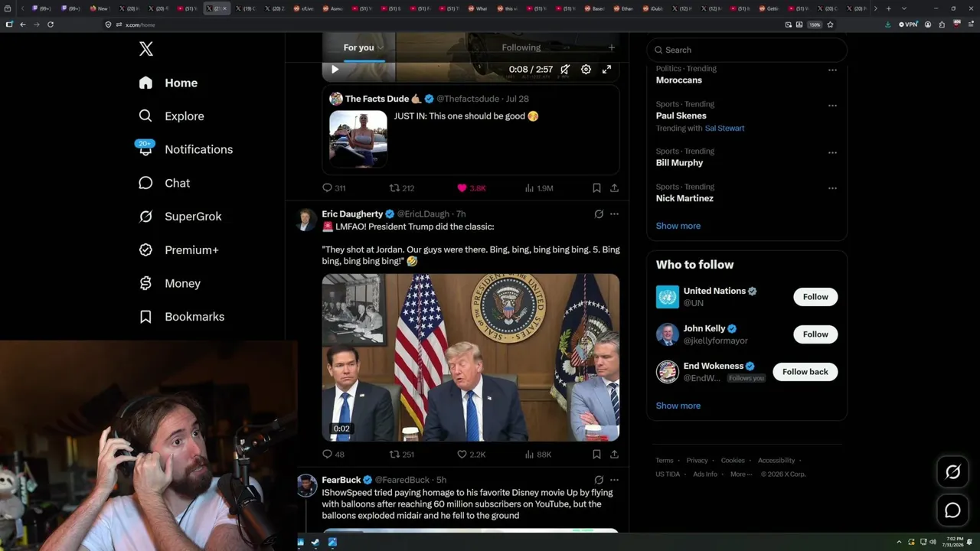Open the Paul Skenes trending topic
Image resolution: width=980 pixels, height=551 pixels.
681,116
